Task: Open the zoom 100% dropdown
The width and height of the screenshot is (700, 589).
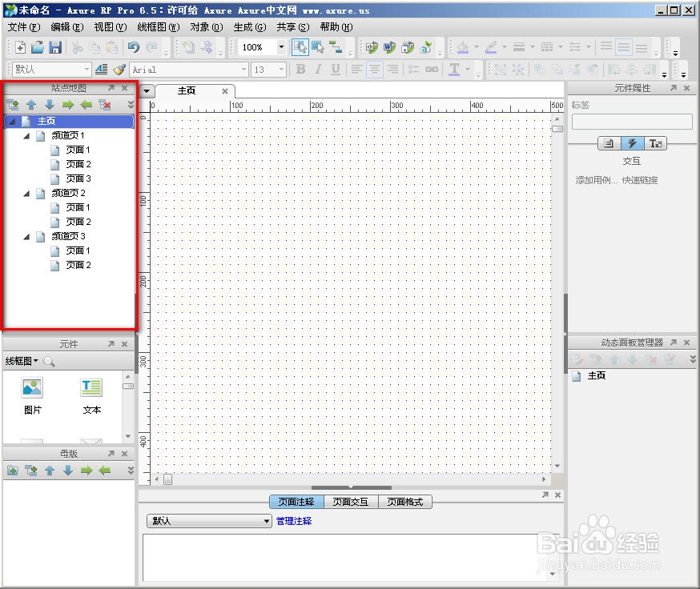Action: pyautogui.click(x=281, y=47)
